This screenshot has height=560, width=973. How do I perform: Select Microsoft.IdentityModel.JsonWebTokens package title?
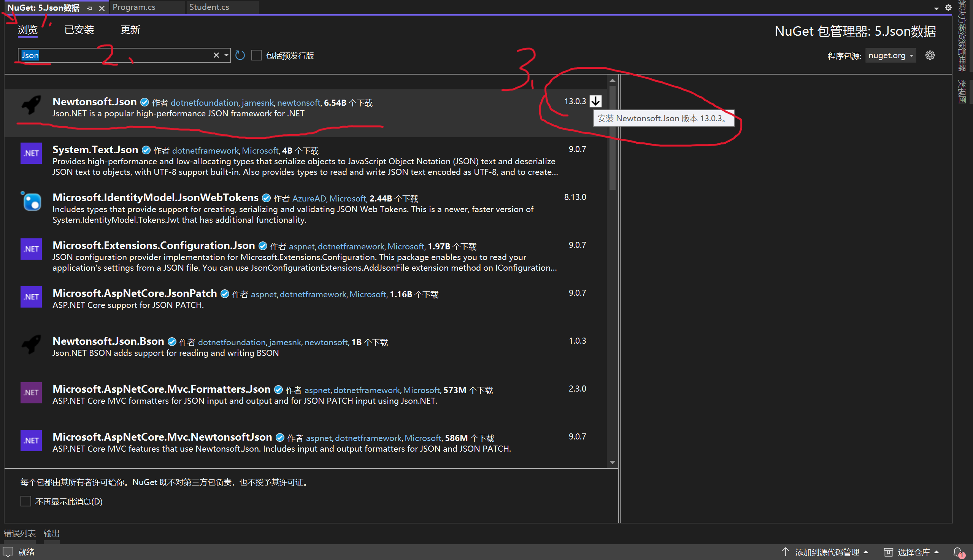click(156, 197)
